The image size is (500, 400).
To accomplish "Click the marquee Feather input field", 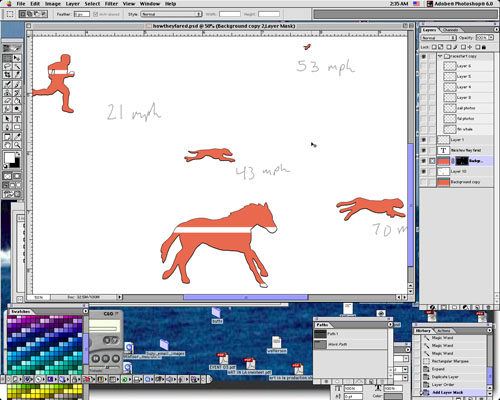I will click(82, 14).
